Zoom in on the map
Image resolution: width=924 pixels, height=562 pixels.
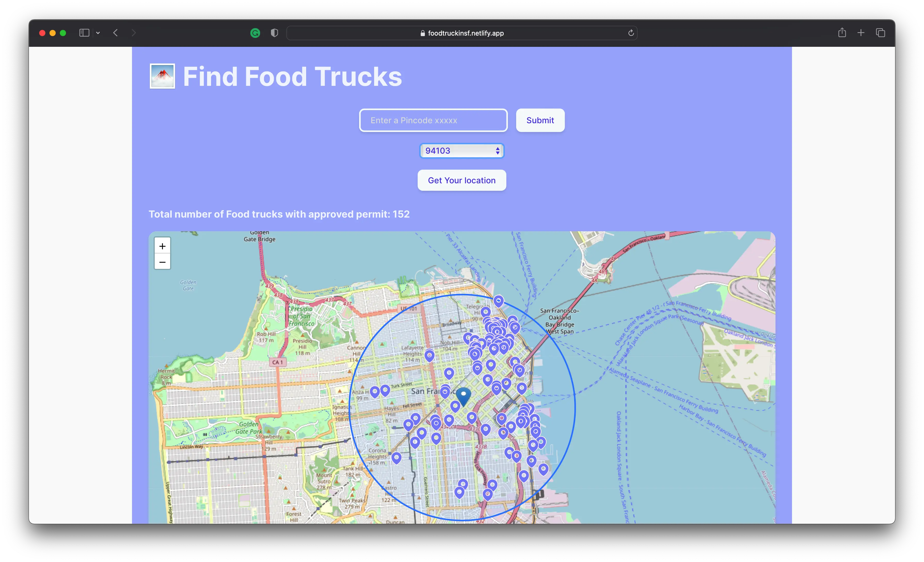pos(162,246)
